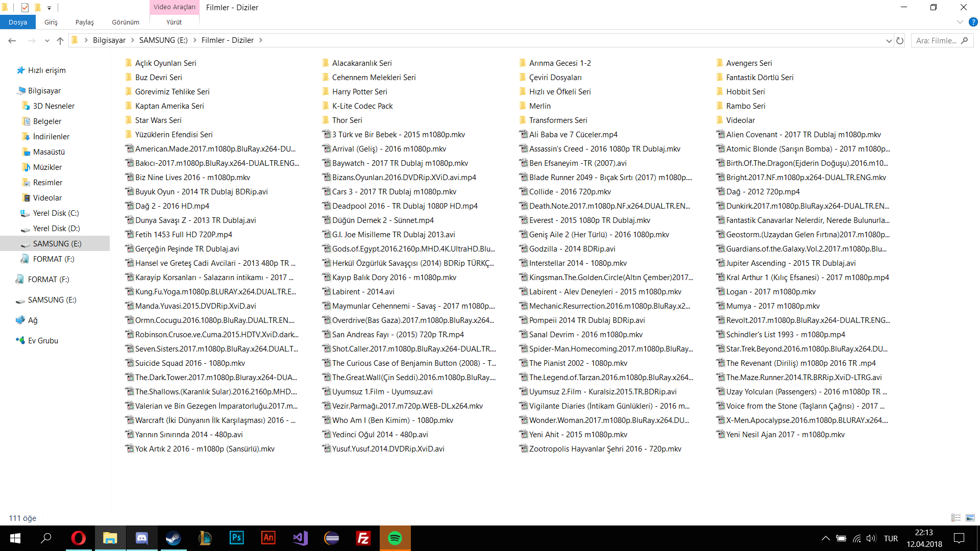Image resolution: width=980 pixels, height=551 pixels.
Task: Open Explorer help question mark
Action: [973, 22]
